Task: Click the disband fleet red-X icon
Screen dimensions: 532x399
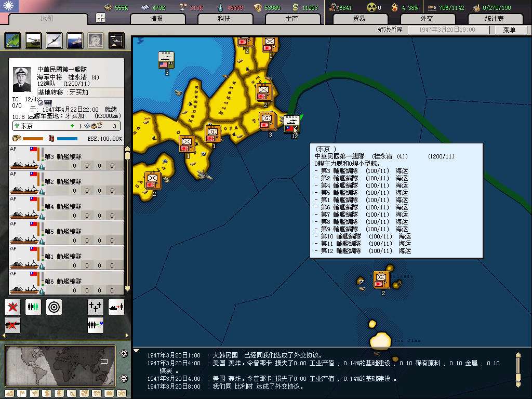Action: click(12, 307)
